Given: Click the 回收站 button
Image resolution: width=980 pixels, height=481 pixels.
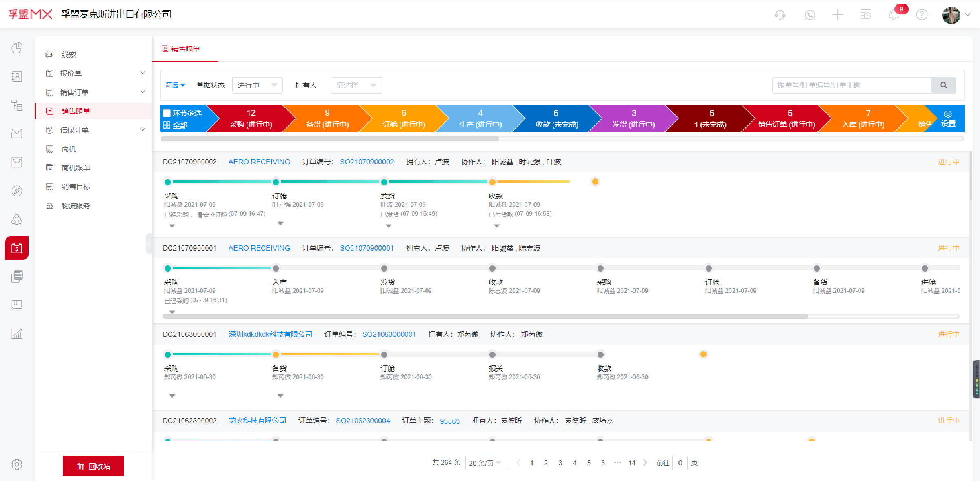Looking at the screenshot, I should point(93,466).
